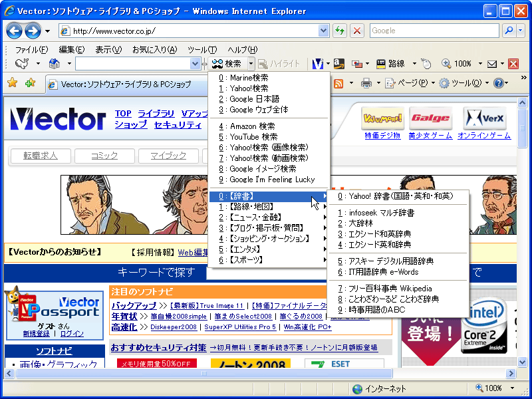Open the recent pages dropdown beside Forward

point(47,31)
